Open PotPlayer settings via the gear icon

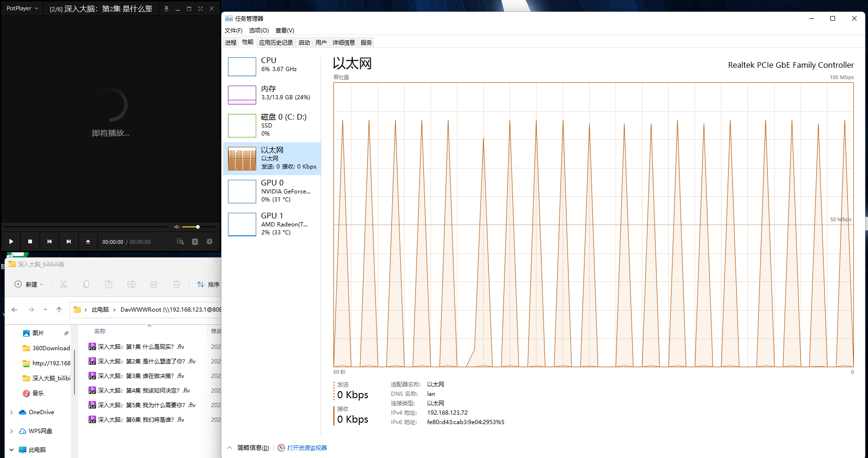click(x=210, y=241)
